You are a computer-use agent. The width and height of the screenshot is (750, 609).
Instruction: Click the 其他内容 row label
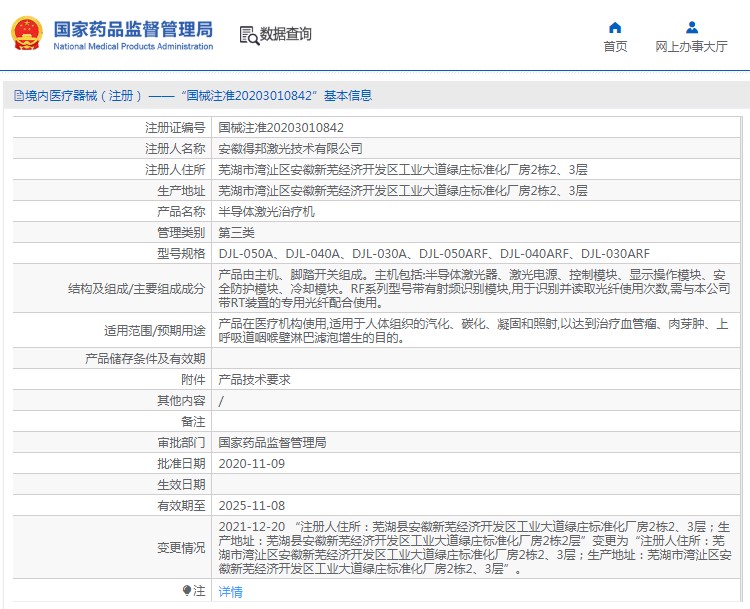[181, 401]
